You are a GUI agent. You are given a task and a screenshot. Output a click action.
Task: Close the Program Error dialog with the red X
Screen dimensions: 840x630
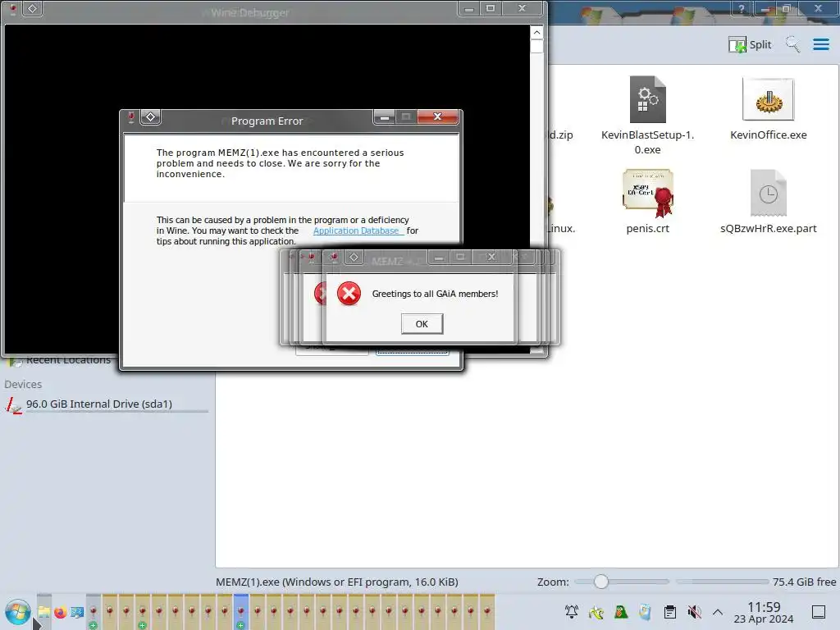(438, 116)
